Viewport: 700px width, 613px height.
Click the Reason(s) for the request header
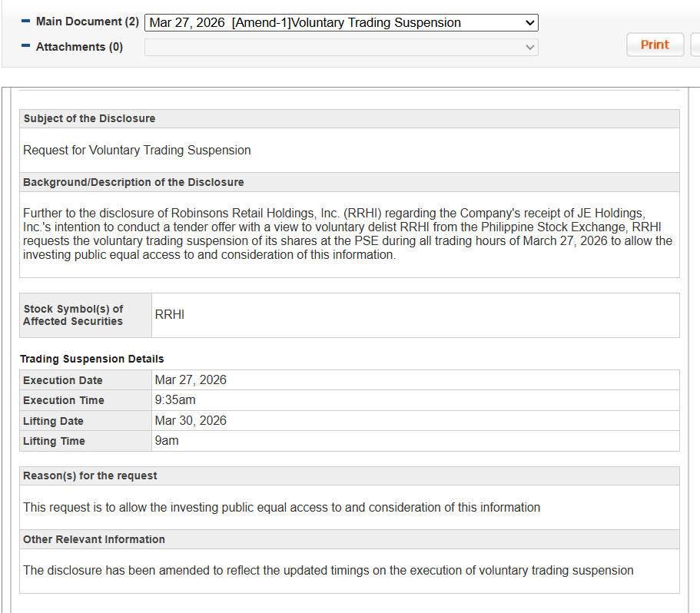tap(90, 475)
